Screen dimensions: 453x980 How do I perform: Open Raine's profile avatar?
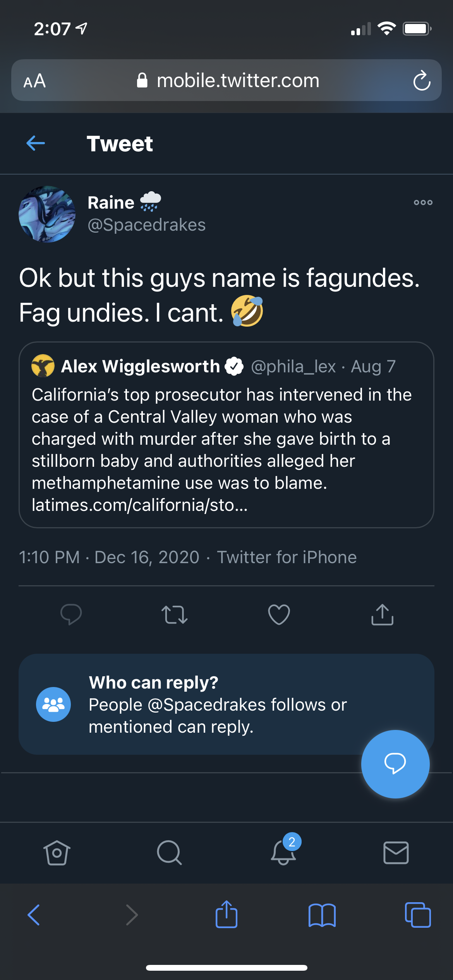pos(47,214)
